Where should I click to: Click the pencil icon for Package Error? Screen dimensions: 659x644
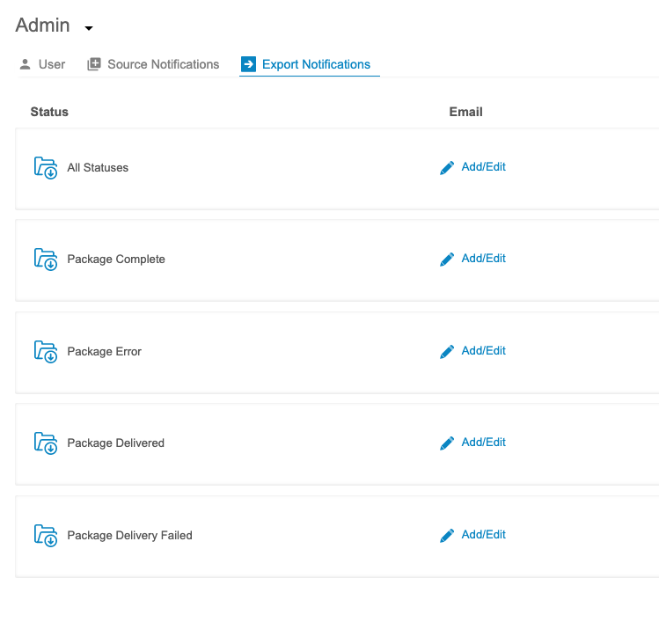(447, 351)
